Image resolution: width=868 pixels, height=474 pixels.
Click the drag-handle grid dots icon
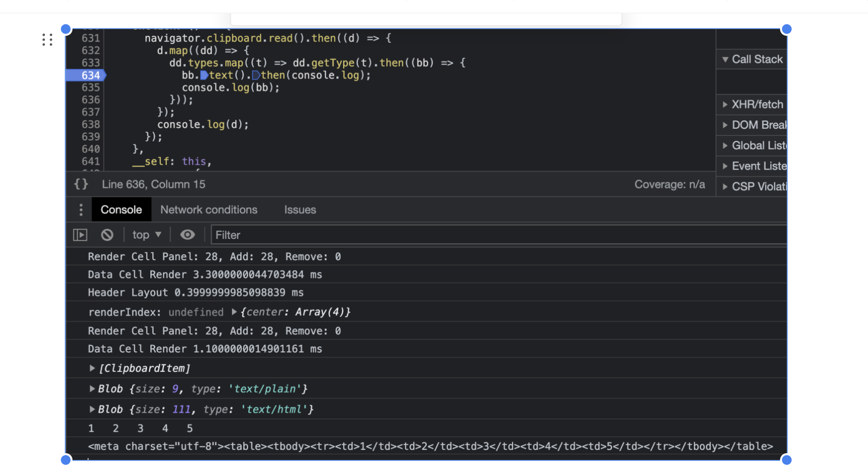click(47, 39)
